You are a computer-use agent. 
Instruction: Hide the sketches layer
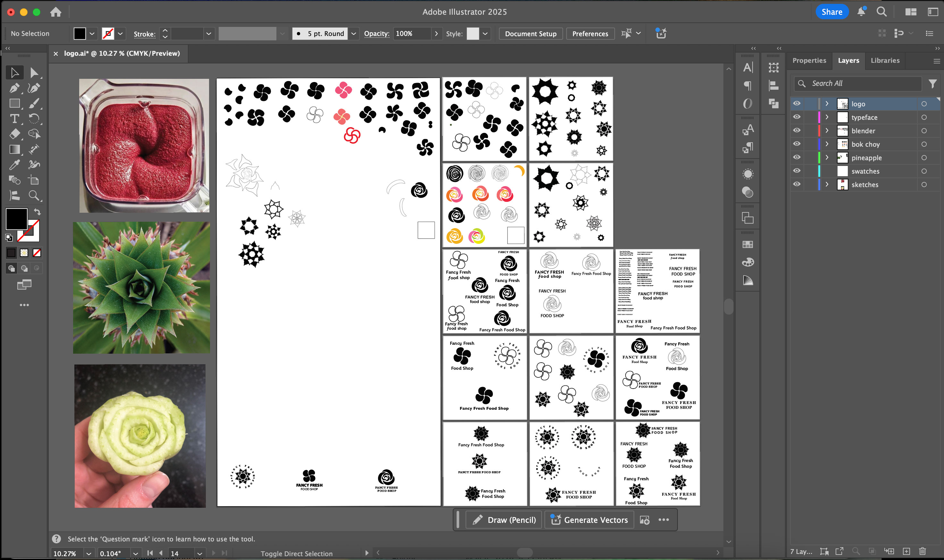(797, 184)
